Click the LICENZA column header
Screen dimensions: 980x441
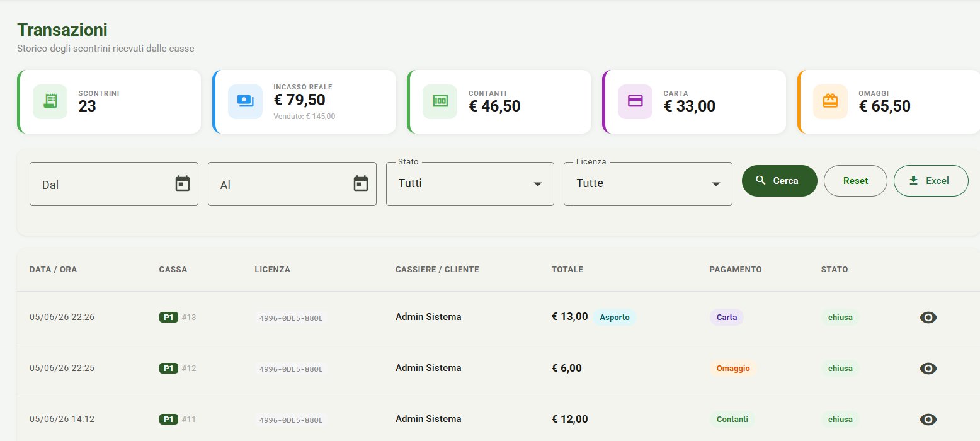point(273,270)
